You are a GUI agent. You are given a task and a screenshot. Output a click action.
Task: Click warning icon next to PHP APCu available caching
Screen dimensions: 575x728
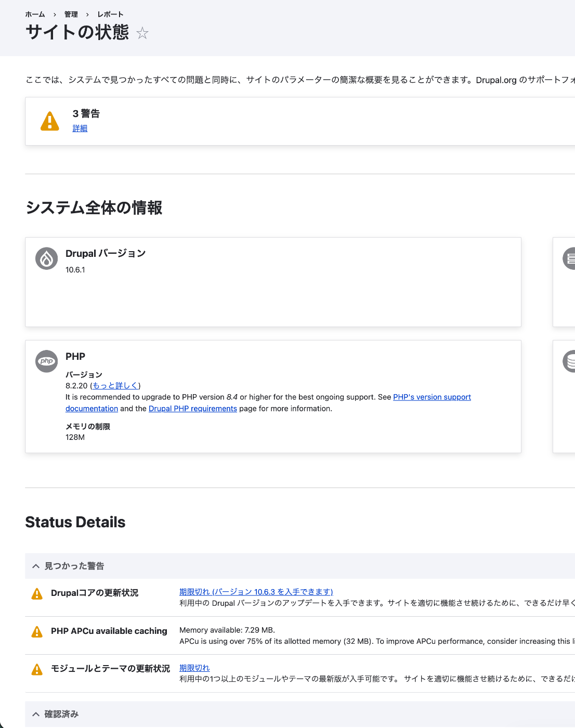(x=37, y=632)
